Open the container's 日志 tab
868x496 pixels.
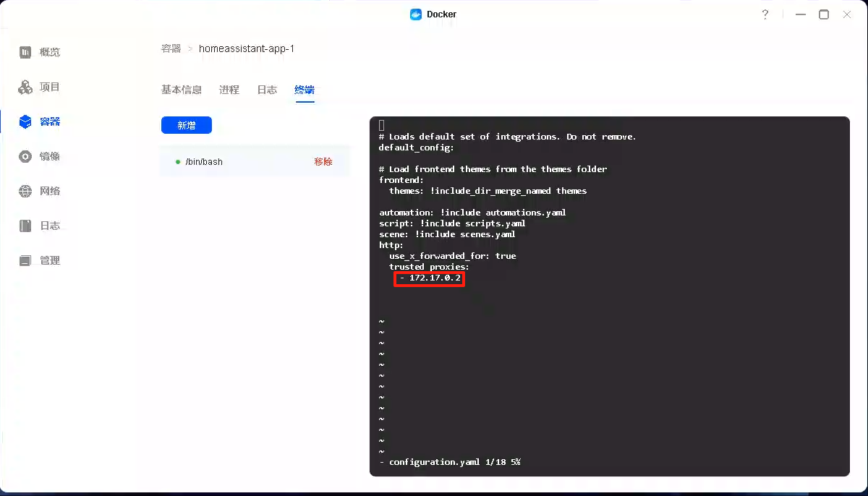(x=267, y=90)
